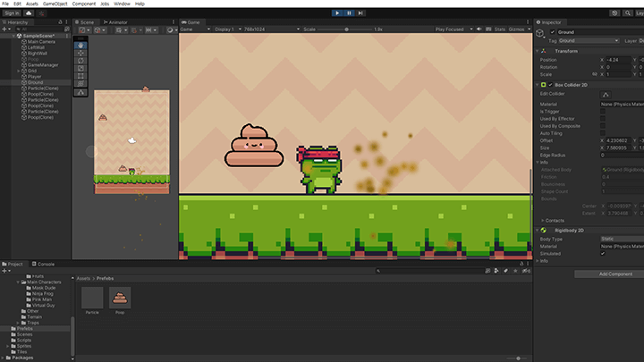Open the GameObject menu
Image resolution: width=644 pixels, height=362 pixels.
(x=55, y=4)
